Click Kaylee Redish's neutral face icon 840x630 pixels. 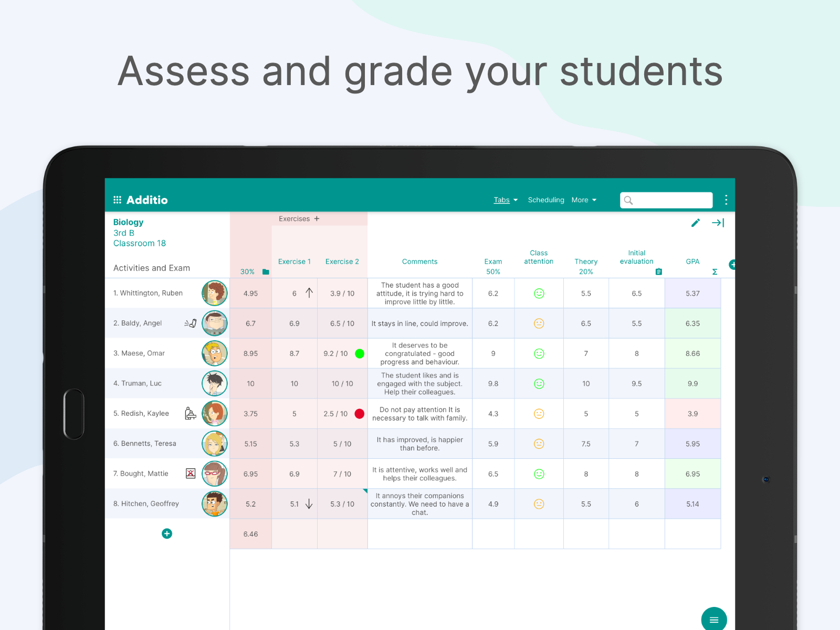(x=539, y=414)
